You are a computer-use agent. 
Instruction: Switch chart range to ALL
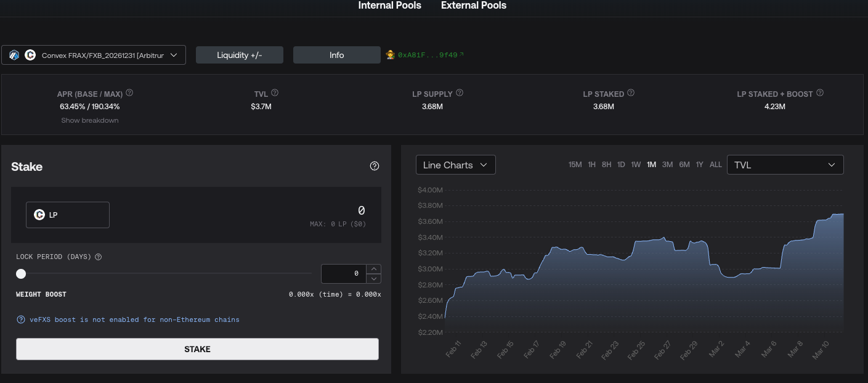(x=715, y=165)
